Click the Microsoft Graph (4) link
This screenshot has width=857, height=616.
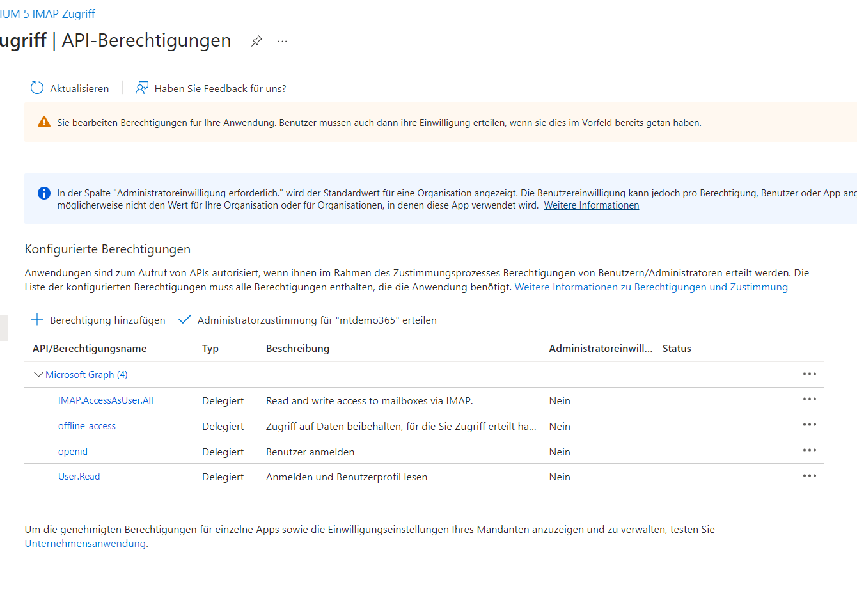point(86,375)
